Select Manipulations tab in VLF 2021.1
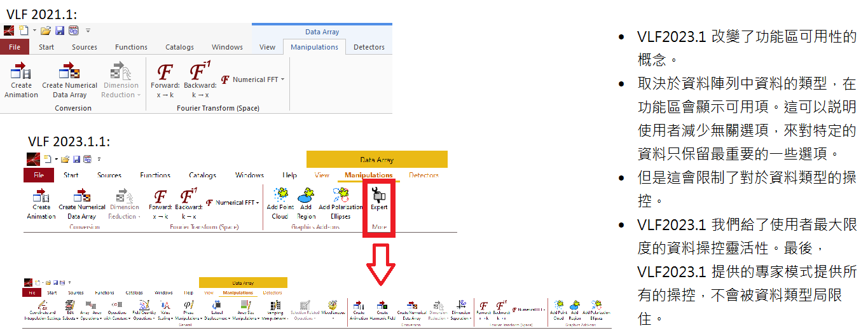The image size is (868, 335). [314, 47]
